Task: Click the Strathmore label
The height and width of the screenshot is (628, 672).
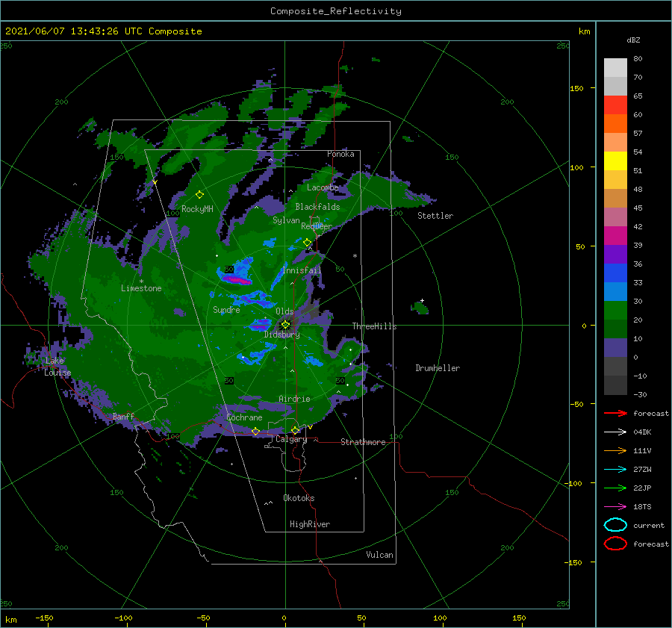Action: point(363,442)
